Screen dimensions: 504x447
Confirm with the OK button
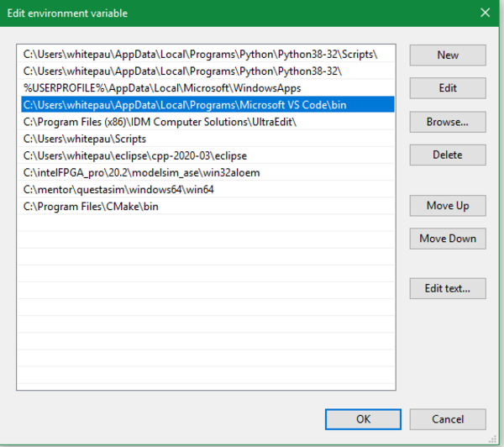coord(363,418)
